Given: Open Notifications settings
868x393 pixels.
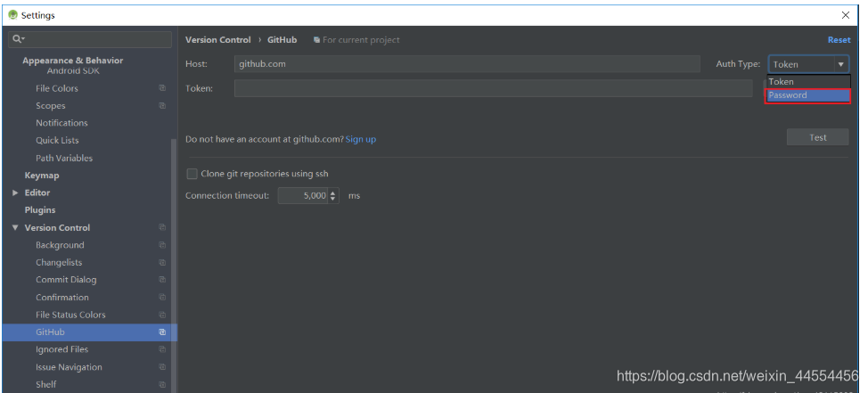Looking at the screenshot, I should (61, 123).
